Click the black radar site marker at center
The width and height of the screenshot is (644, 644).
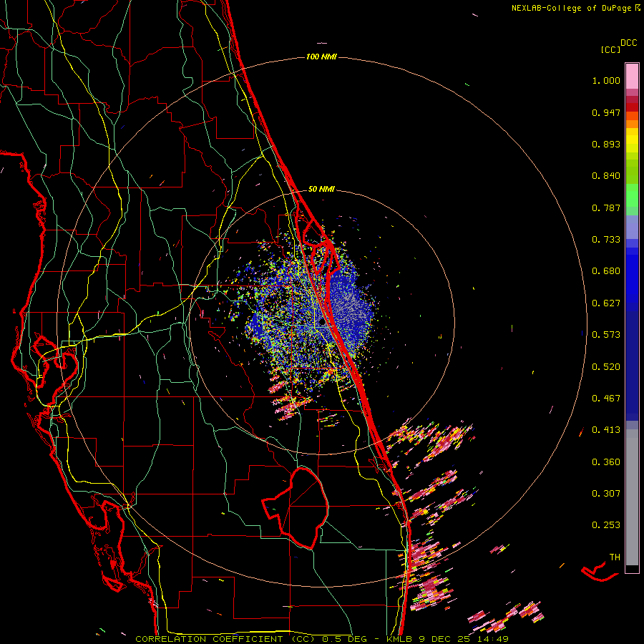322,323
